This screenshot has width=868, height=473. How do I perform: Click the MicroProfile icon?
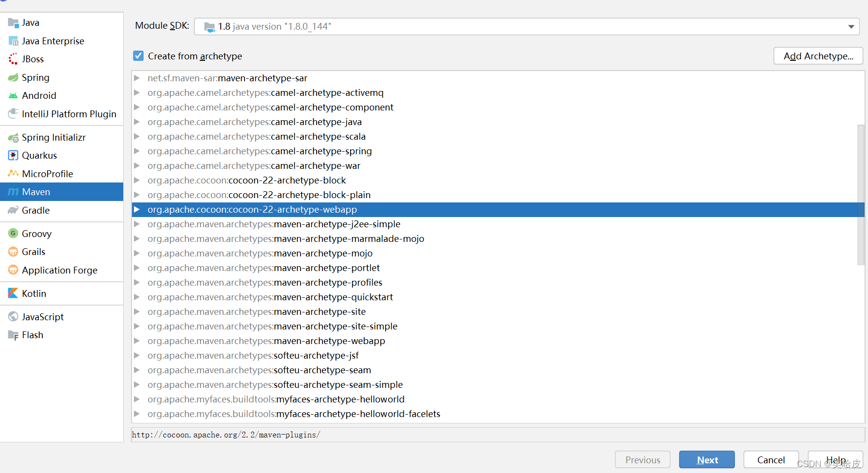point(13,174)
